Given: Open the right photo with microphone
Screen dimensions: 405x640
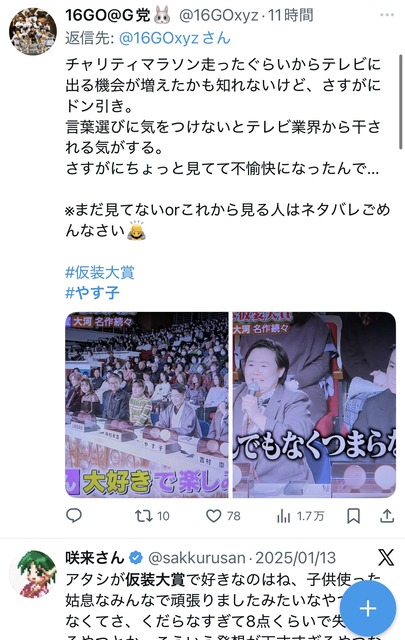Looking at the screenshot, I should 314,405.
